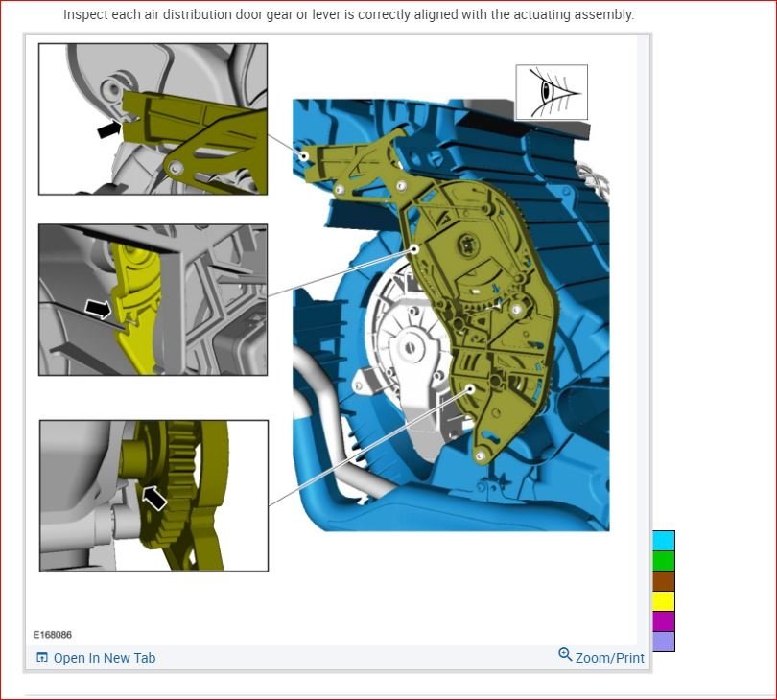Image resolution: width=777 pixels, height=700 pixels.
Task: Select the lavender color swatch
Action: click(x=664, y=642)
